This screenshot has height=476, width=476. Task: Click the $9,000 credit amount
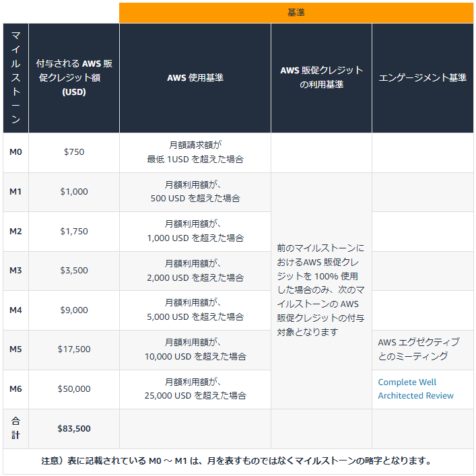click(x=74, y=310)
